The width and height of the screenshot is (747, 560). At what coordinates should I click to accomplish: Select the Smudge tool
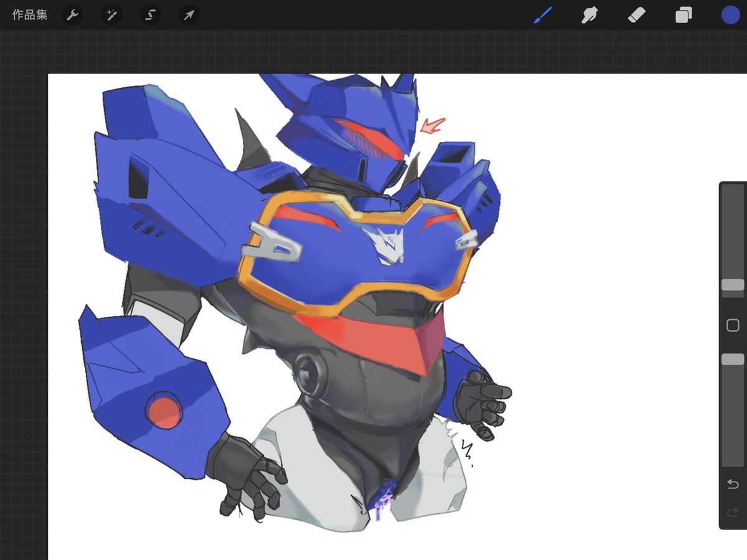click(x=590, y=15)
